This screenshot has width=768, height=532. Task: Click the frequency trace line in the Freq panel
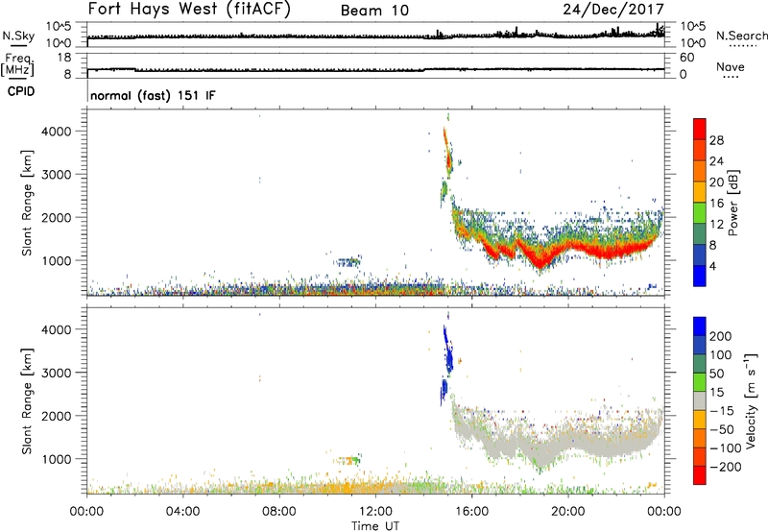(375, 70)
